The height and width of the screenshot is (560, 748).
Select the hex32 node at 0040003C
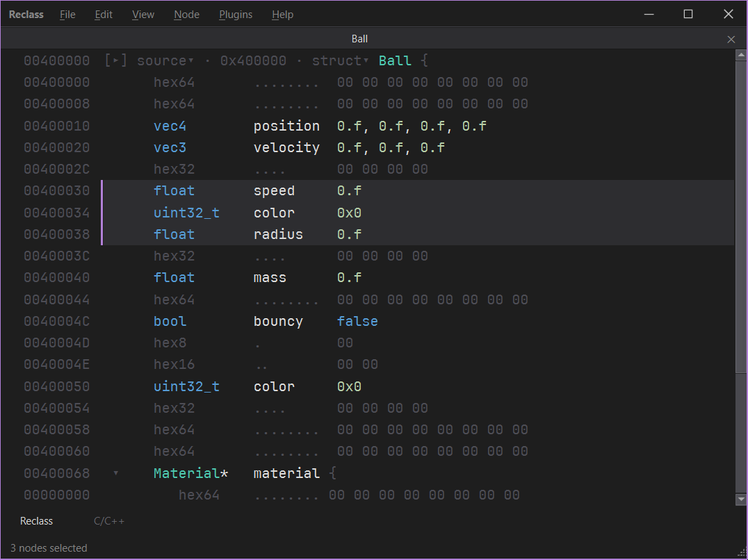coord(174,256)
